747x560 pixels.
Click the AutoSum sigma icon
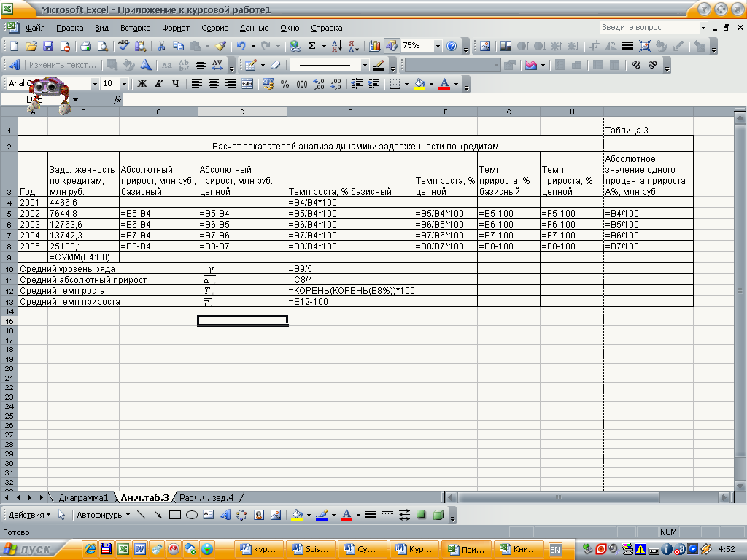312,46
